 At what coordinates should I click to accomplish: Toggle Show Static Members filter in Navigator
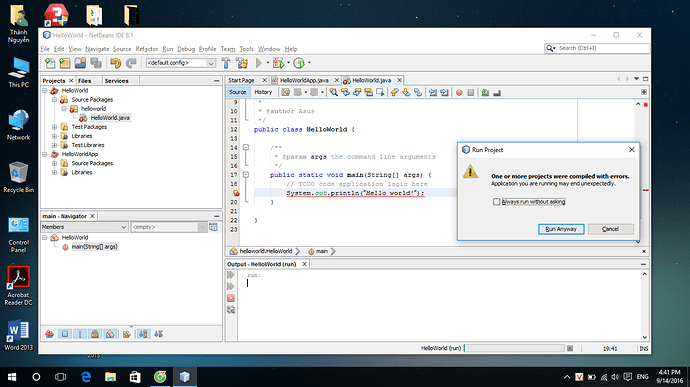[80, 334]
